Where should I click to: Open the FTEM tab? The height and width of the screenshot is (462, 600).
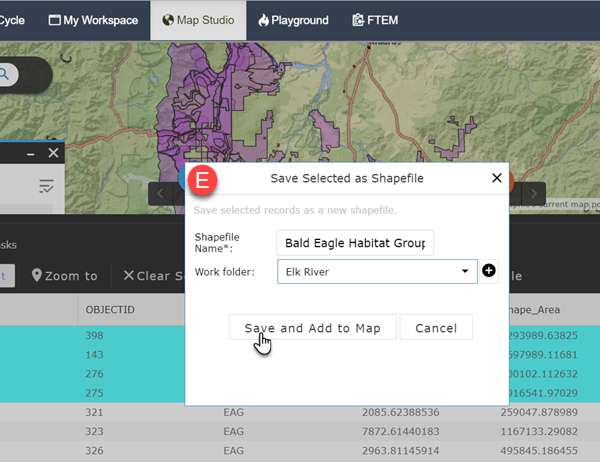coord(376,19)
